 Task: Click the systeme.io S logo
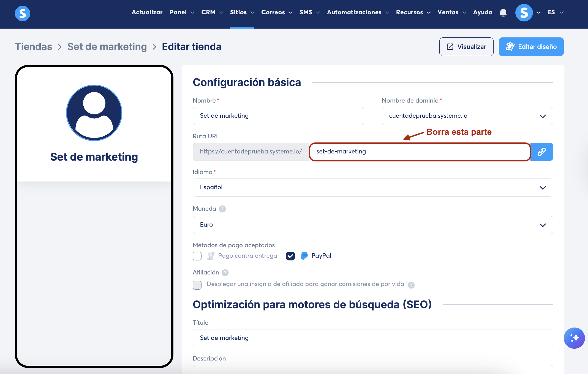[x=22, y=13]
